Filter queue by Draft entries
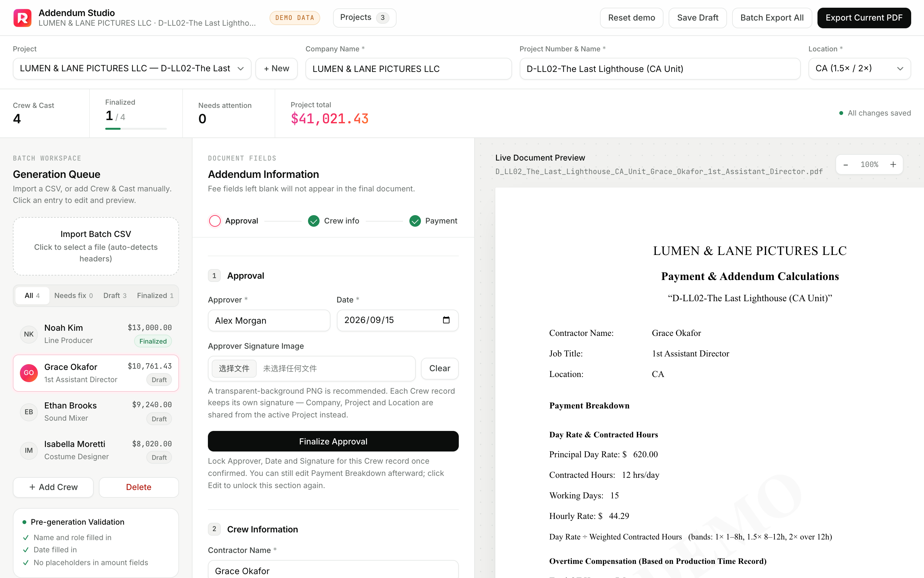924x578 pixels. (x=115, y=295)
